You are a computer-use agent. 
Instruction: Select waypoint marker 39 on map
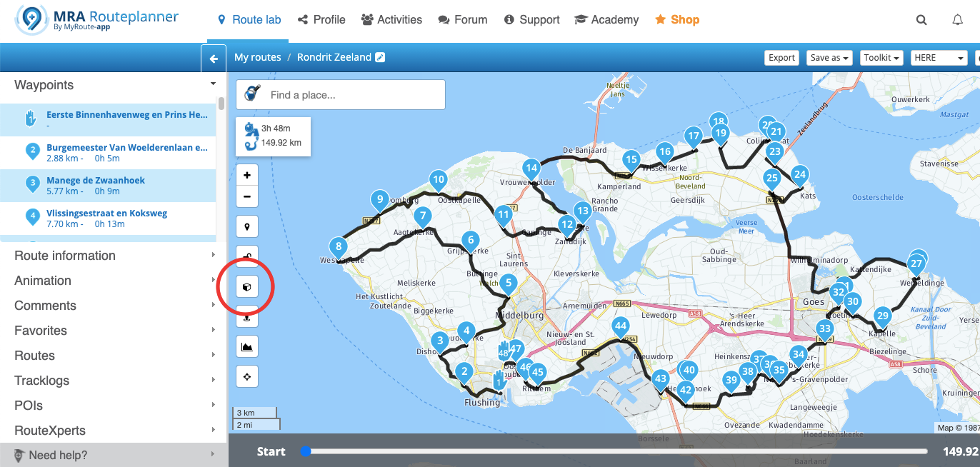731,383
